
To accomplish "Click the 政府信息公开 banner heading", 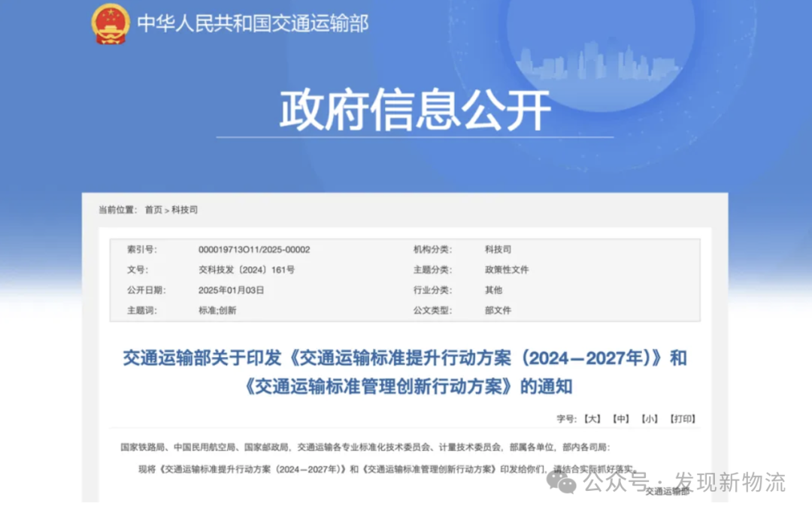I will pyautogui.click(x=415, y=111).
